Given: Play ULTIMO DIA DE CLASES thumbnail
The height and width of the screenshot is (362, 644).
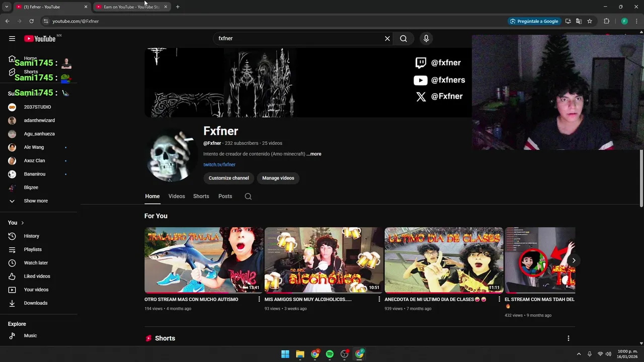Looking at the screenshot, I should [444, 260].
